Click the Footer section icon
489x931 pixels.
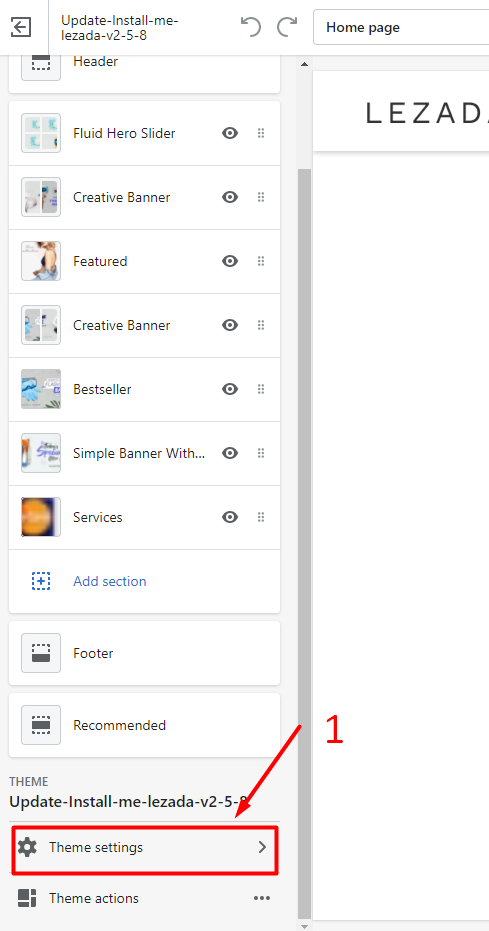(x=41, y=653)
